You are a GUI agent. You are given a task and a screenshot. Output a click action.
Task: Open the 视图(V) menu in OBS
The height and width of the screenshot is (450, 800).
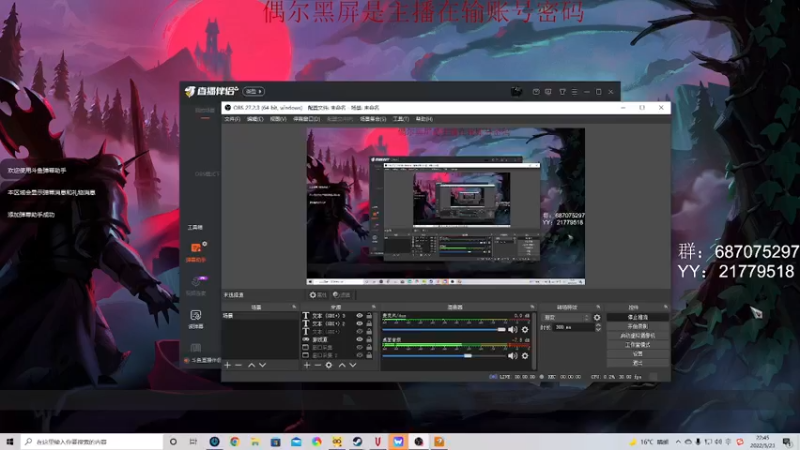278,119
